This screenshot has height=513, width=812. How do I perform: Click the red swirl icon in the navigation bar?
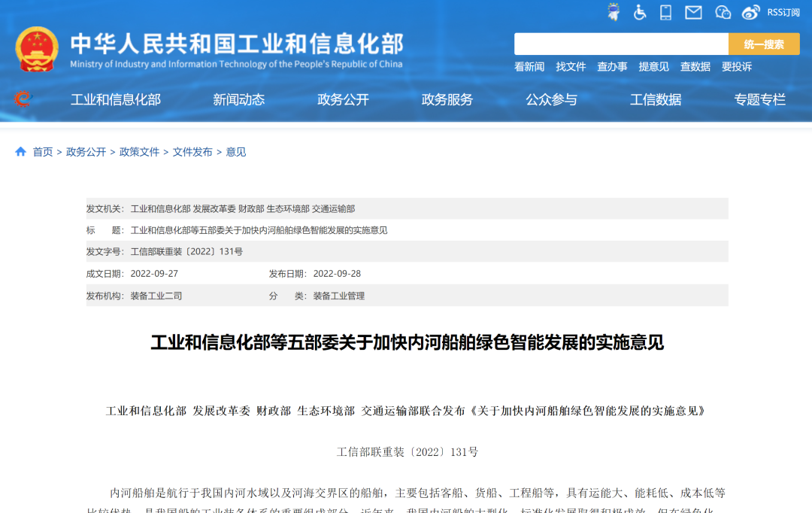coord(23,99)
